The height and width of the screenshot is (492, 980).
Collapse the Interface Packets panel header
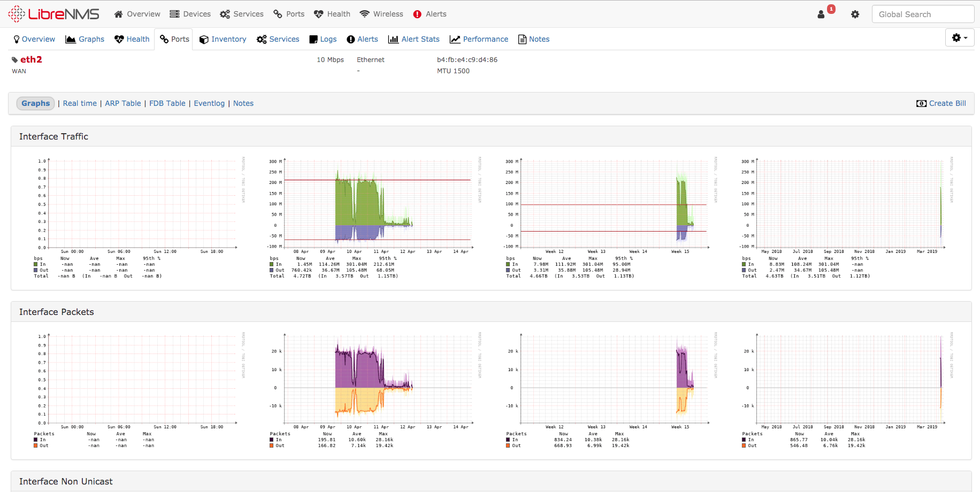click(57, 311)
